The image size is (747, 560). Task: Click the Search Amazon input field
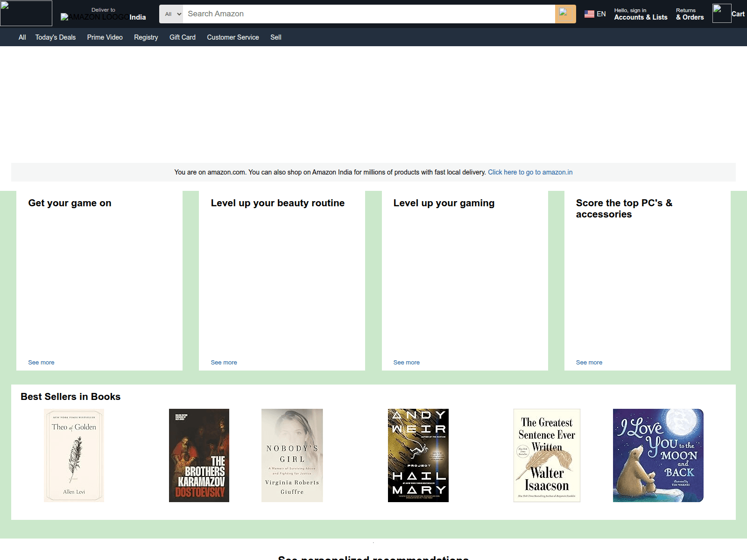[368, 14]
